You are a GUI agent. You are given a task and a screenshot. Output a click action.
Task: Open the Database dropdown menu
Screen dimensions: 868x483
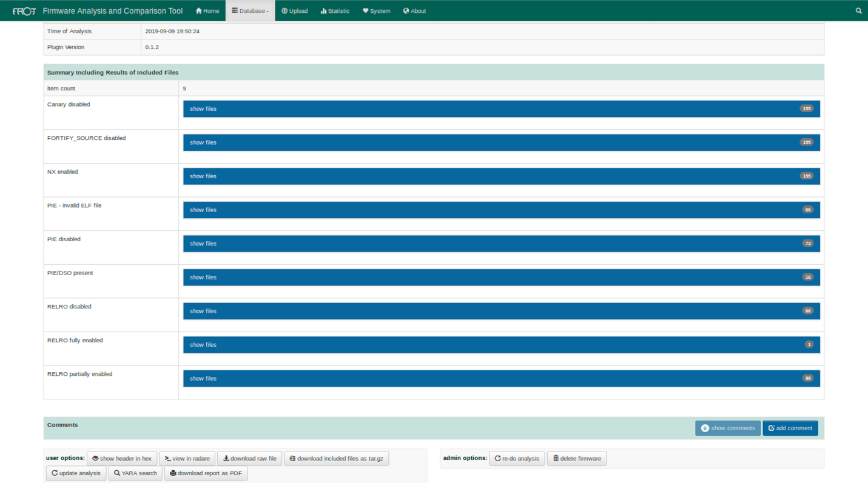pyautogui.click(x=251, y=11)
